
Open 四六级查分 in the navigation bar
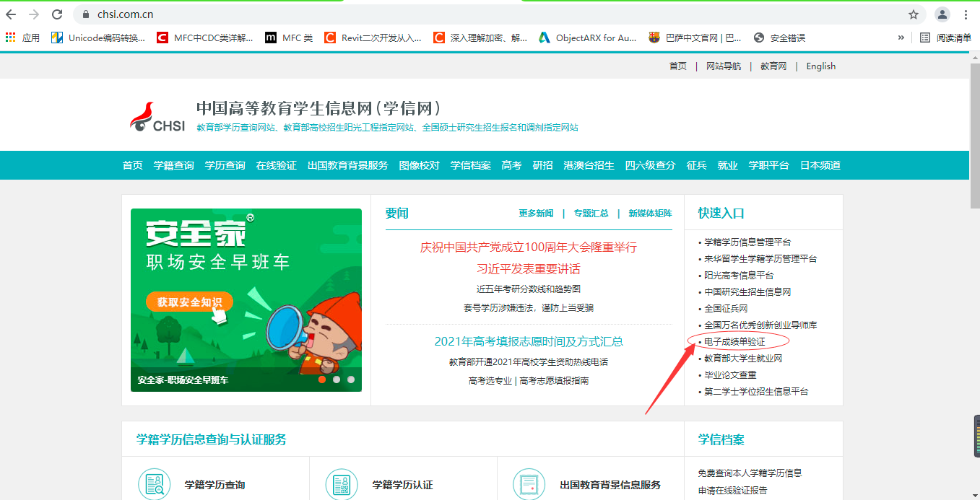point(650,165)
